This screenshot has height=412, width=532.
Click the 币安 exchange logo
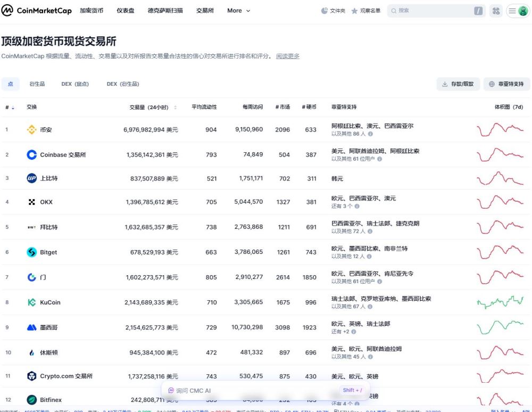(31, 130)
